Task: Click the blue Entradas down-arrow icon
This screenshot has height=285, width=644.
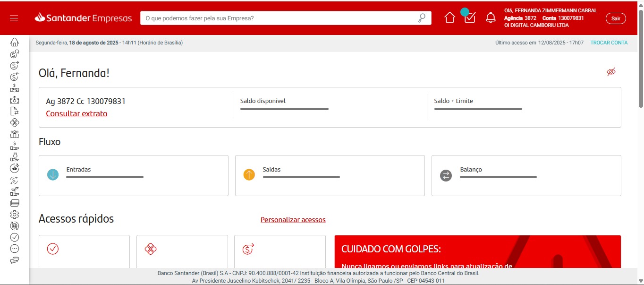Action: pos(53,175)
